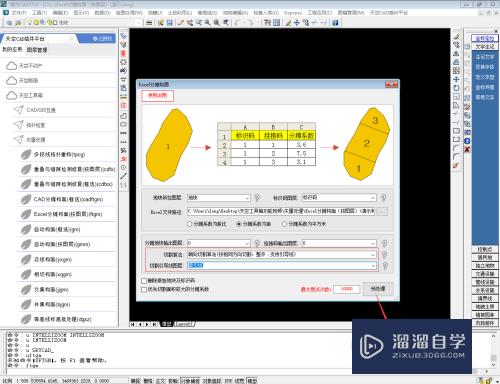Click the red 使用说明 button in dialog
Image resolution: width=500 pixels, height=384 pixels.
click(157, 96)
